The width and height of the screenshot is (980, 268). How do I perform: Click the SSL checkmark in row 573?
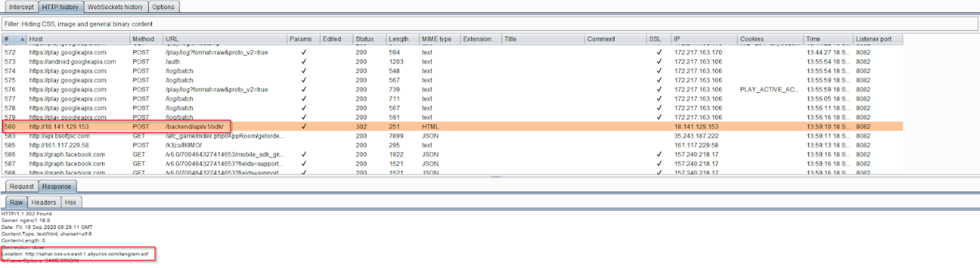click(x=659, y=62)
